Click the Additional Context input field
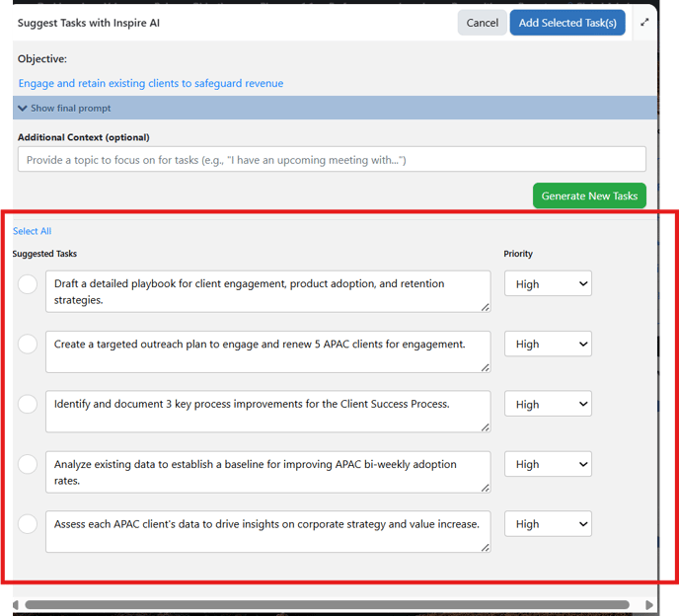The height and width of the screenshot is (616, 679). [x=332, y=159]
